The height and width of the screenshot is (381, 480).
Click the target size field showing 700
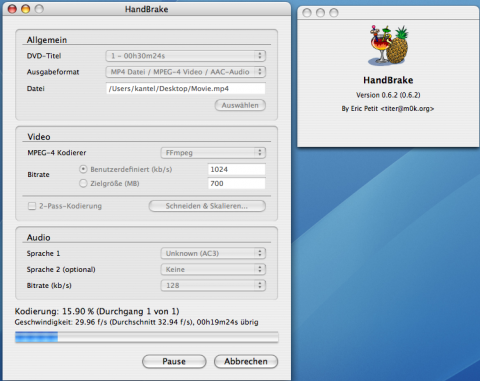[x=237, y=183]
